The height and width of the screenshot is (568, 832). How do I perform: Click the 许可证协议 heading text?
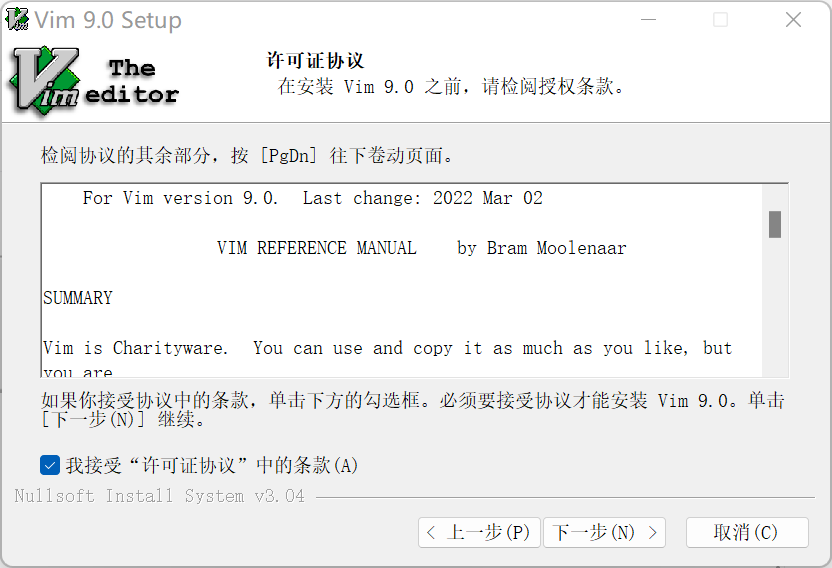coord(315,61)
